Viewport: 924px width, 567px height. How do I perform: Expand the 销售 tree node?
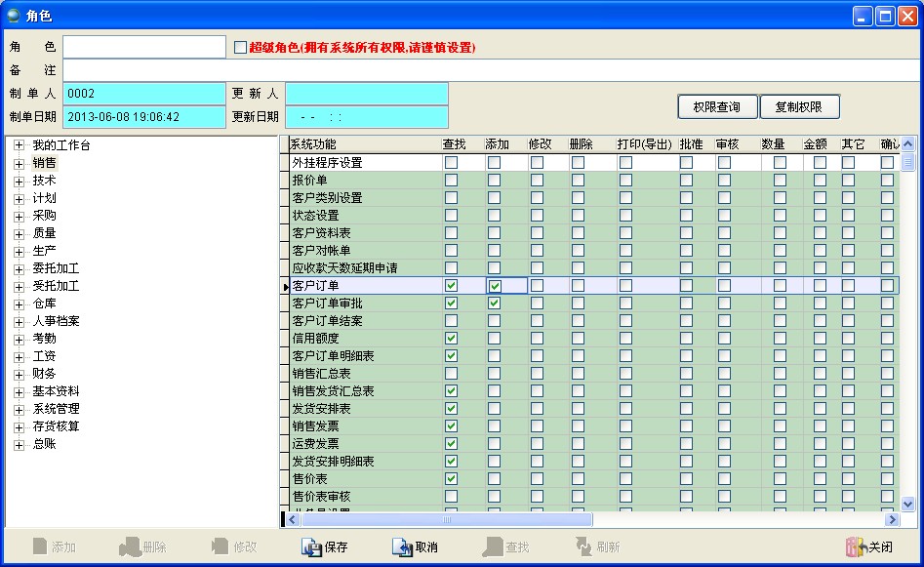19,163
